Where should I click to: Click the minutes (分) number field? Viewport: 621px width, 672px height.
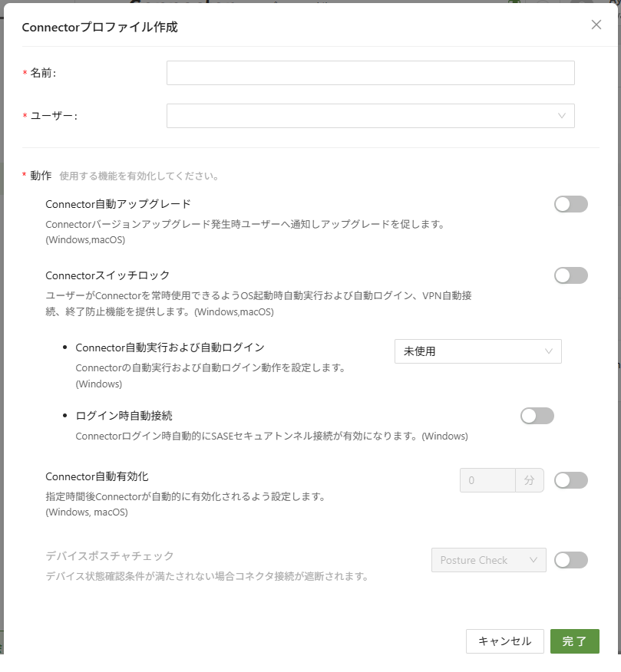(x=487, y=479)
